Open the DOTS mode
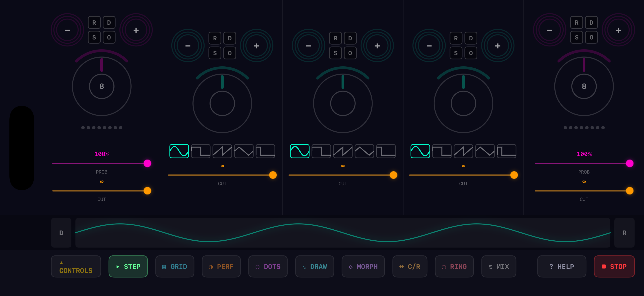 (x=268, y=266)
